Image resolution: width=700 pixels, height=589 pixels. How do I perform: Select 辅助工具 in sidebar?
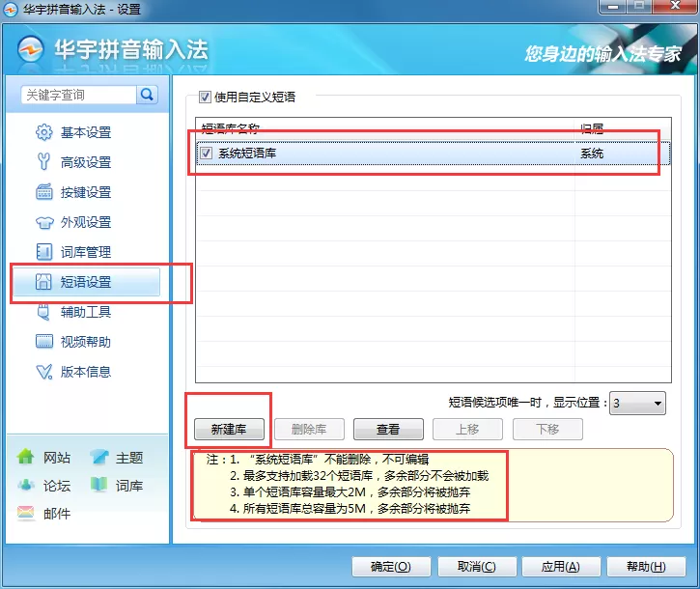[86, 312]
